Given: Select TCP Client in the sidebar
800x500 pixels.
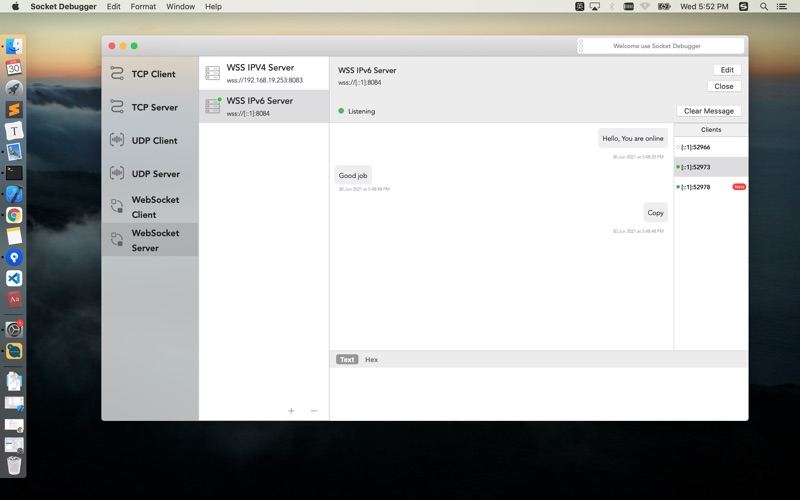Looking at the screenshot, I should coord(150,74).
